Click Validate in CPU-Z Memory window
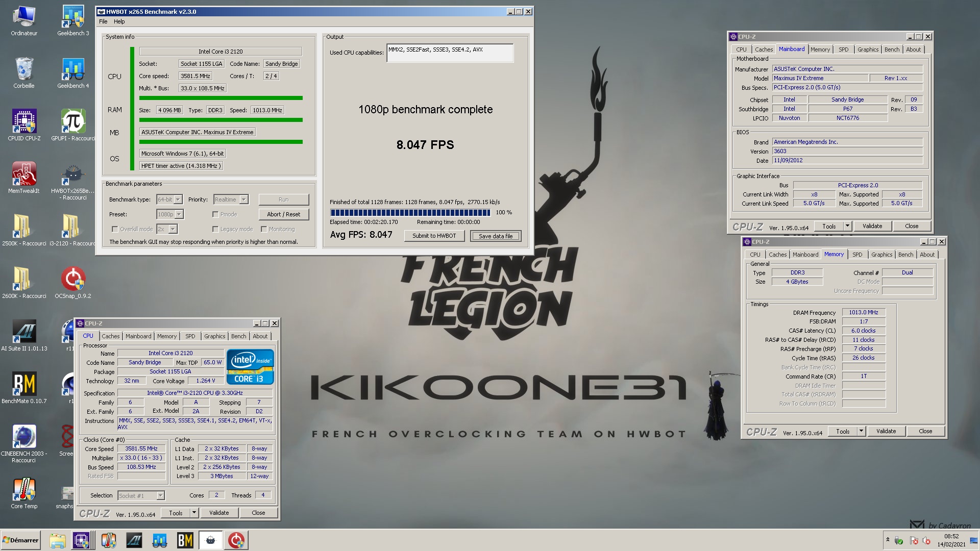Viewport: 980px width, 551px height. click(886, 431)
